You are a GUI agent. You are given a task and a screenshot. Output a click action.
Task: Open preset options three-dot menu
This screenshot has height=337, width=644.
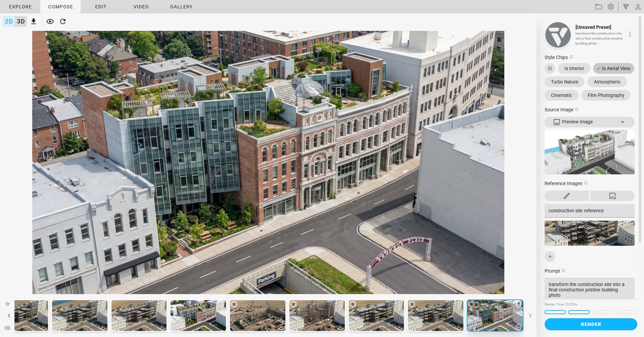[x=630, y=34]
